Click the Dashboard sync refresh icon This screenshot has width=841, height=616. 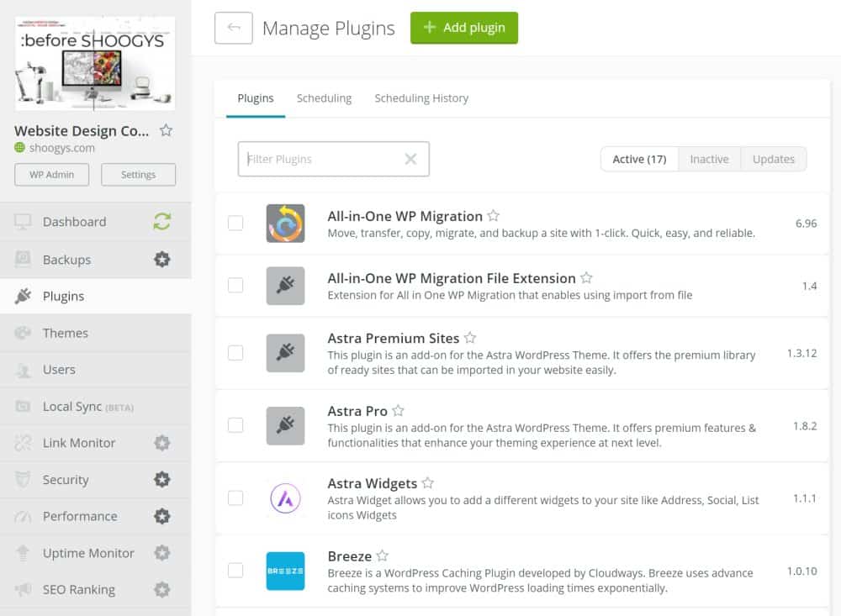[x=162, y=221]
